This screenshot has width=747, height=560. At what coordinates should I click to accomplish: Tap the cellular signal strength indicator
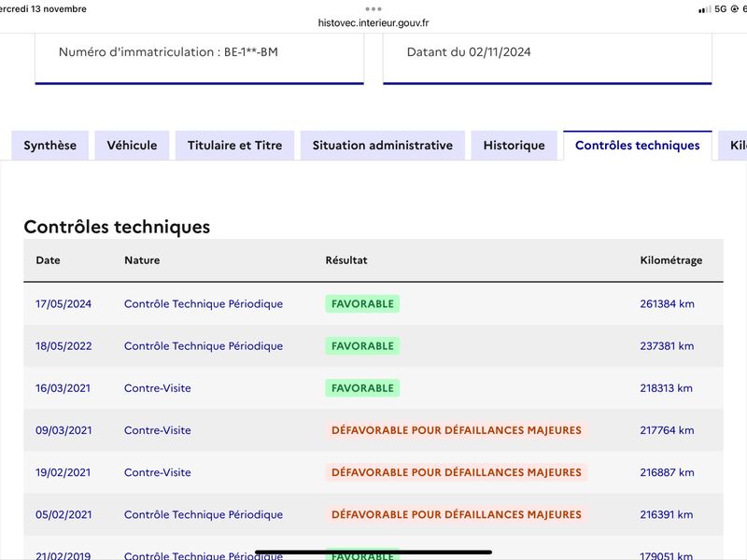point(705,9)
